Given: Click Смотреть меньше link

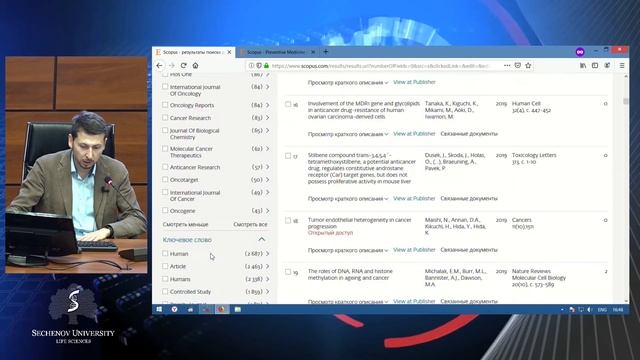Looking at the screenshot, I should 185,224.
